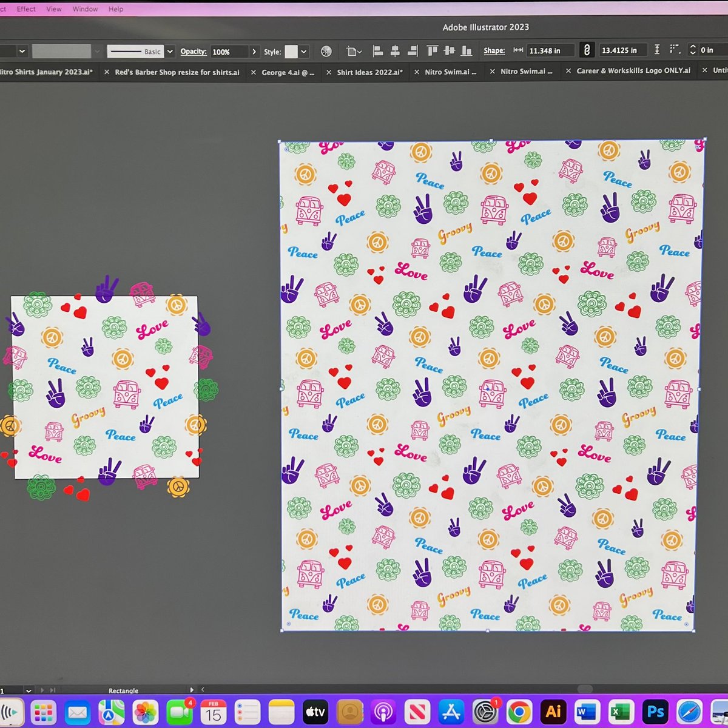The image size is (728, 728).
Task: Open Microsoft Word from the Dock
Action: tap(587, 712)
